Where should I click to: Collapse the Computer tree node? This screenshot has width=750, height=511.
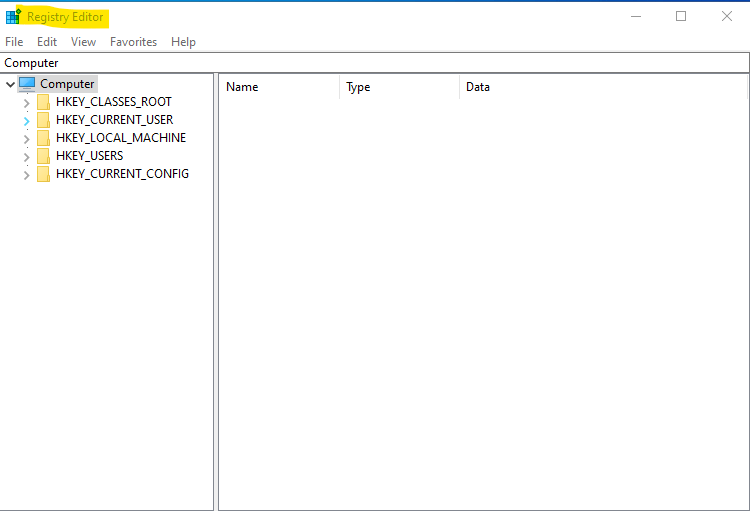(10, 85)
